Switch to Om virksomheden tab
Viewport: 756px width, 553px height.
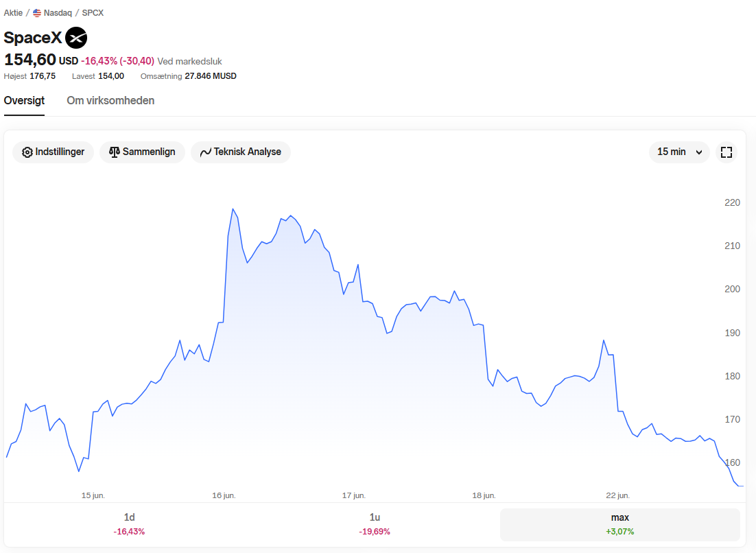110,101
